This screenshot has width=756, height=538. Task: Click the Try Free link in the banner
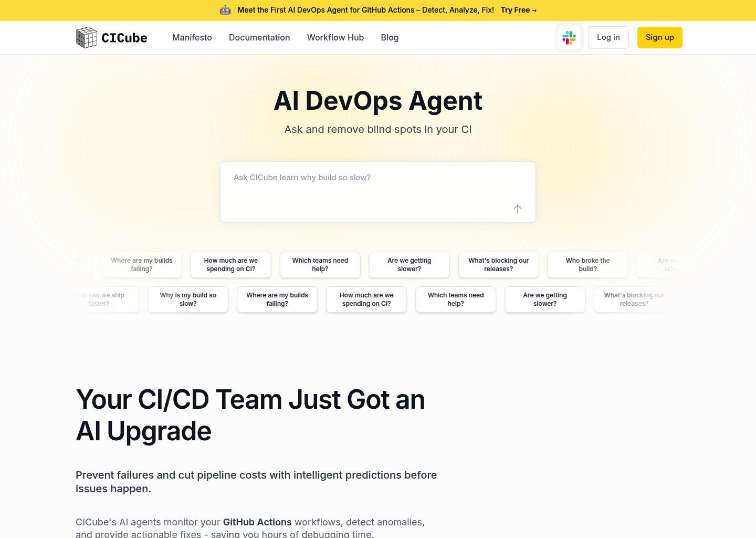[x=518, y=9]
